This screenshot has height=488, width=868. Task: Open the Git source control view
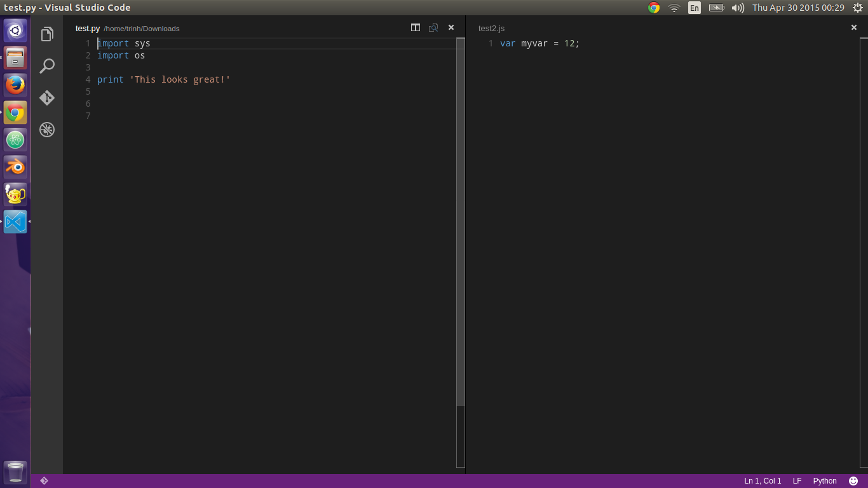point(47,98)
